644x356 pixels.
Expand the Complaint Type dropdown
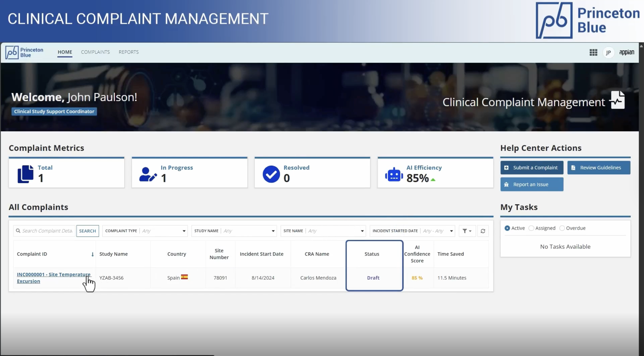184,231
